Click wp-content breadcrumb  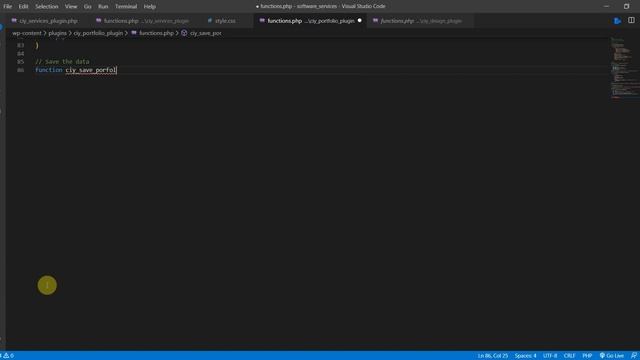click(x=27, y=33)
